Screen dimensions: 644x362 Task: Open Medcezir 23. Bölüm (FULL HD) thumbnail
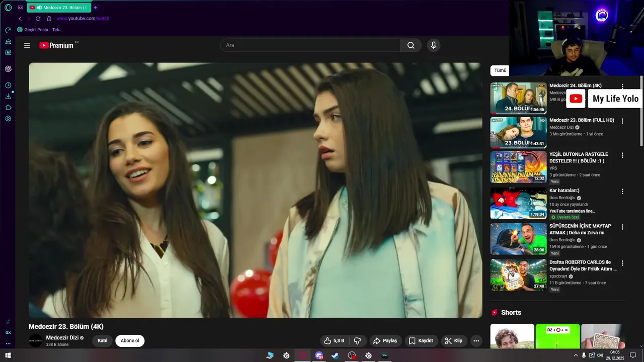pyautogui.click(x=518, y=133)
